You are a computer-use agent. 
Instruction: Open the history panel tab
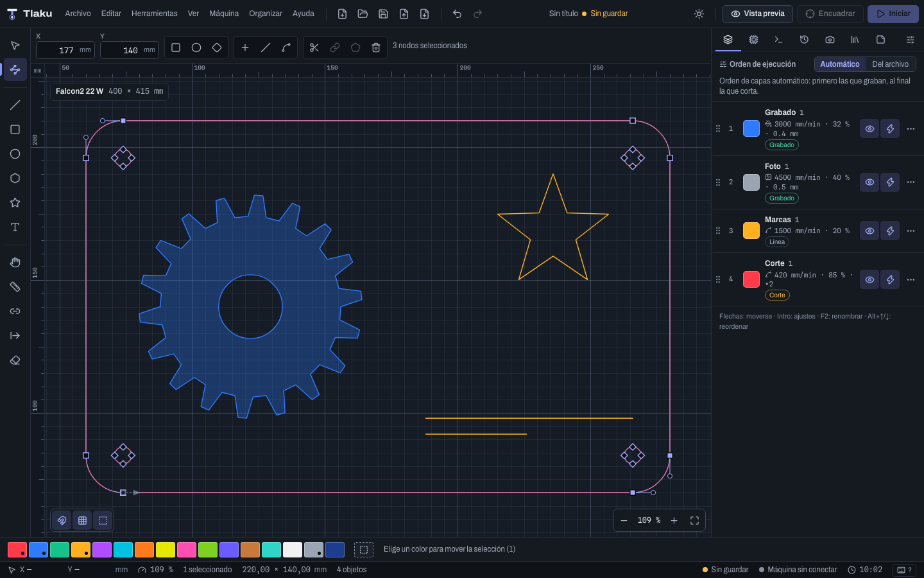pos(804,40)
